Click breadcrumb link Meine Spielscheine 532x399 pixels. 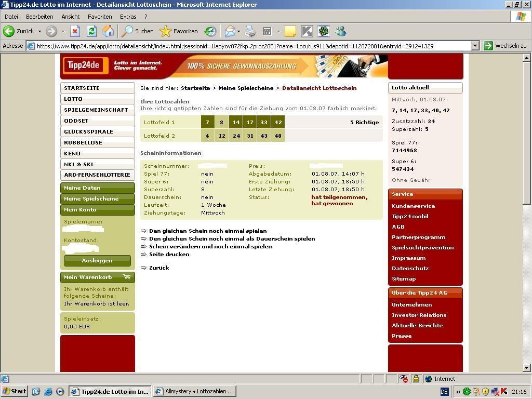point(246,88)
